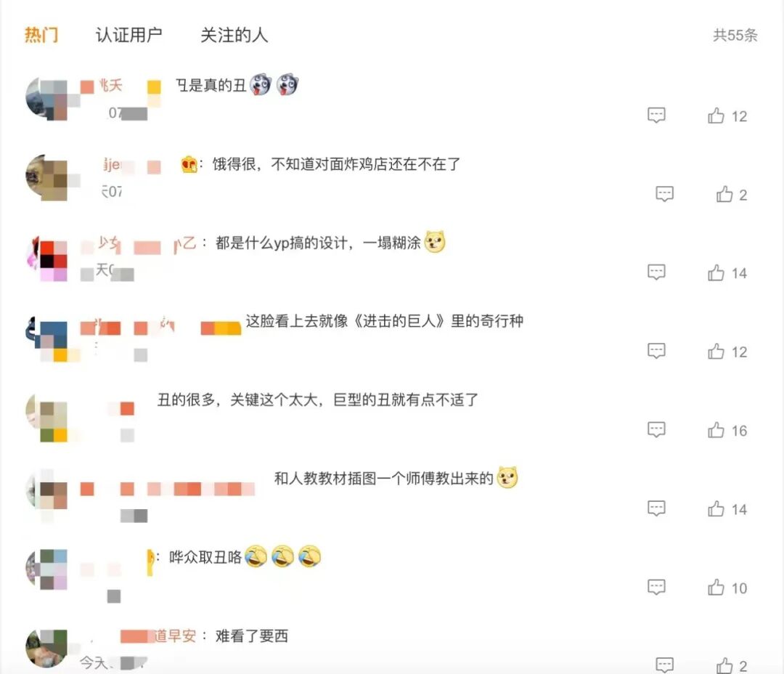This screenshot has height=674, width=784.
Task: Reply to the 进击的巨人 comment
Action: coord(656,352)
